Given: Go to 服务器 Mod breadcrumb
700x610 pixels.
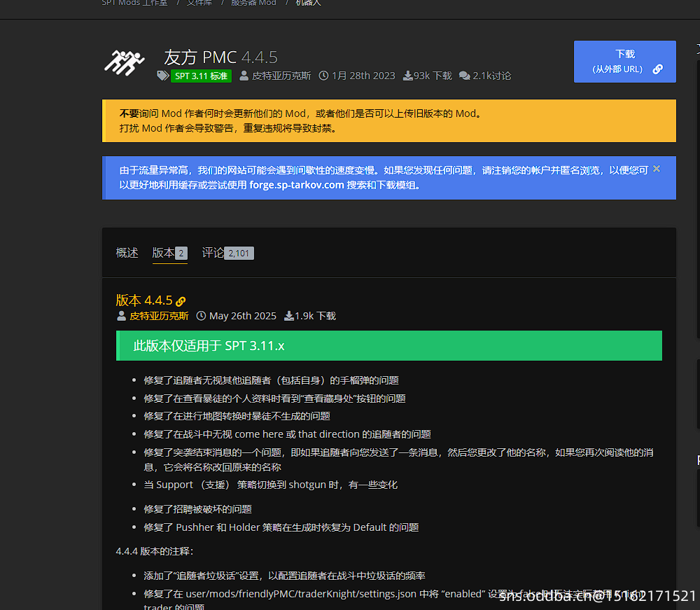Looking at the screenshot, I should click(x=253, y=3).
